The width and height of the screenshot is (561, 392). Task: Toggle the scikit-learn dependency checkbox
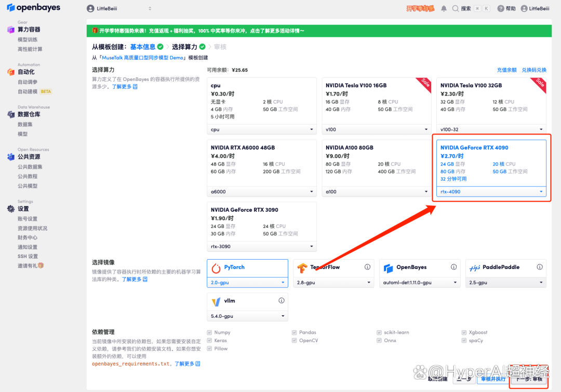[379, 333]
